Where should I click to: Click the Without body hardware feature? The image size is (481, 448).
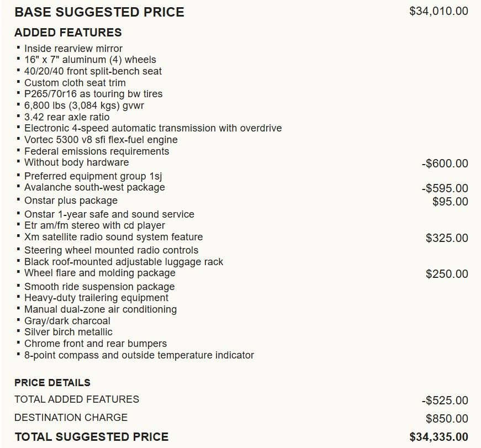click(x=76, y=162)
